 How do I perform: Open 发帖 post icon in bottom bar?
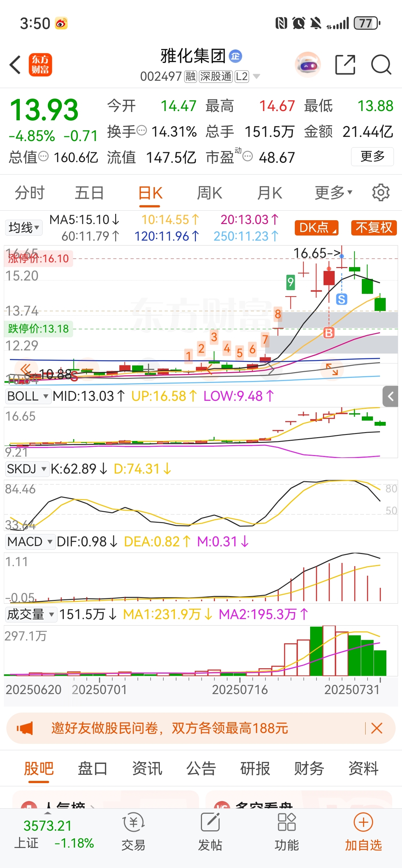(x=210, y=831)
